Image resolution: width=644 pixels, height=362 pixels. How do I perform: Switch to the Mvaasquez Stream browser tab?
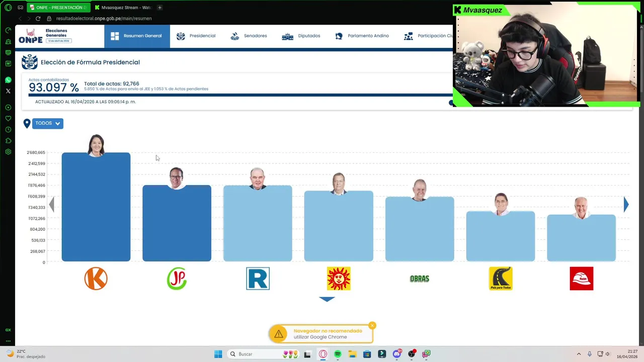coord(123,8)
